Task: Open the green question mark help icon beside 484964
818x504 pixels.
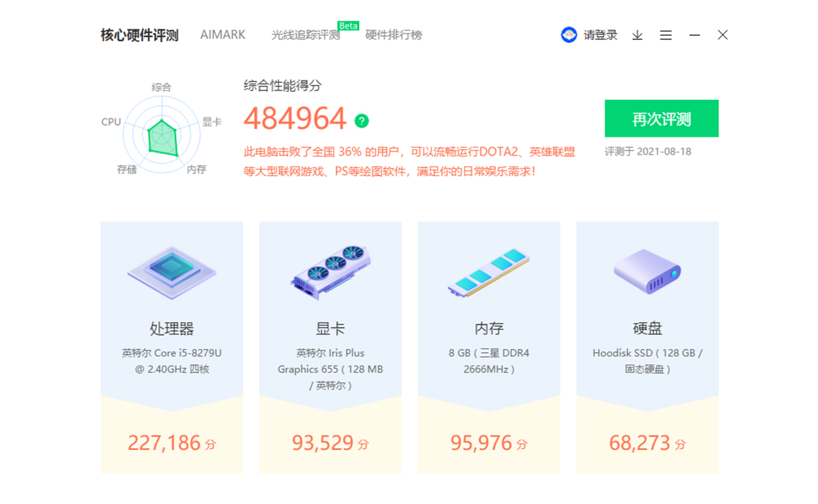Action: pyautogui.click(x=362, y=121)
